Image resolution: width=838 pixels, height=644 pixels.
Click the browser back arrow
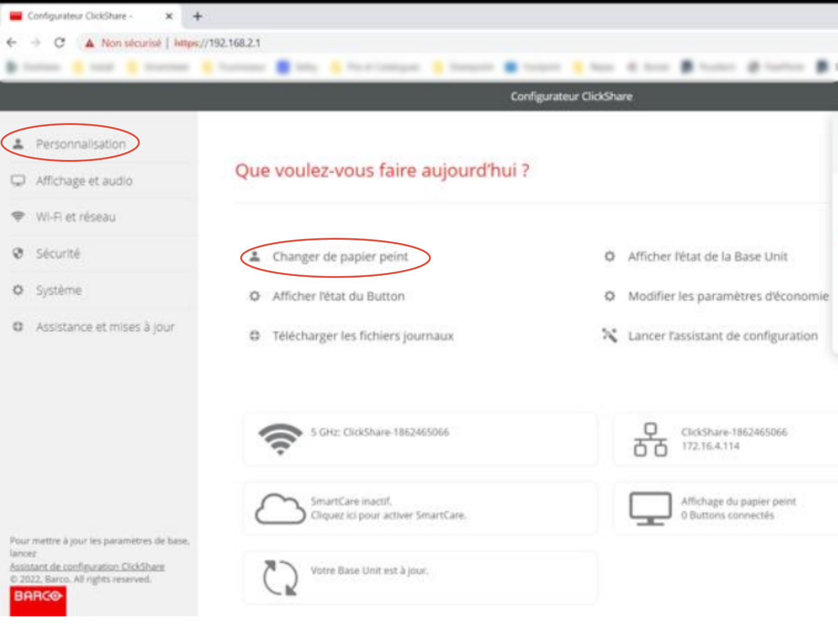click(12, 43)
